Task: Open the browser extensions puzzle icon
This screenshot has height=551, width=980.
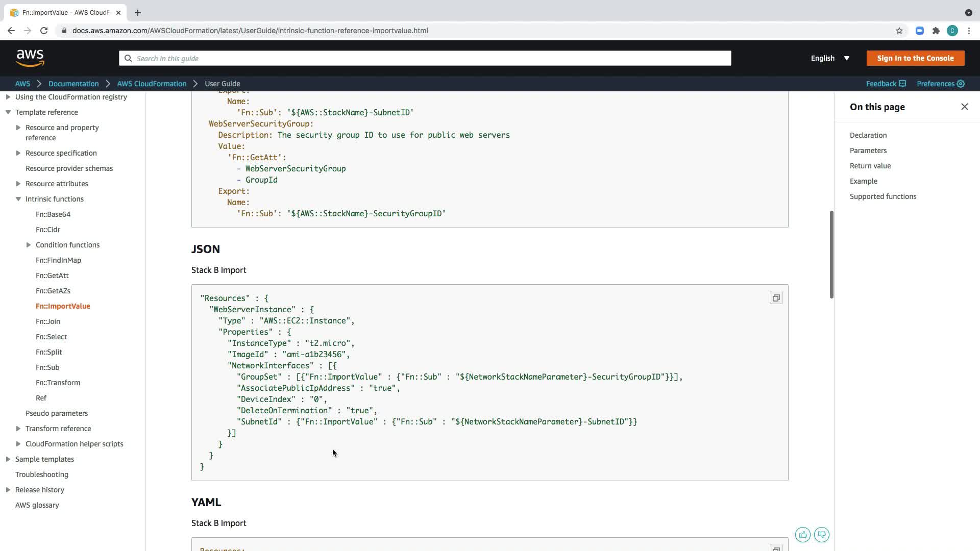Action: click(936, 31)
